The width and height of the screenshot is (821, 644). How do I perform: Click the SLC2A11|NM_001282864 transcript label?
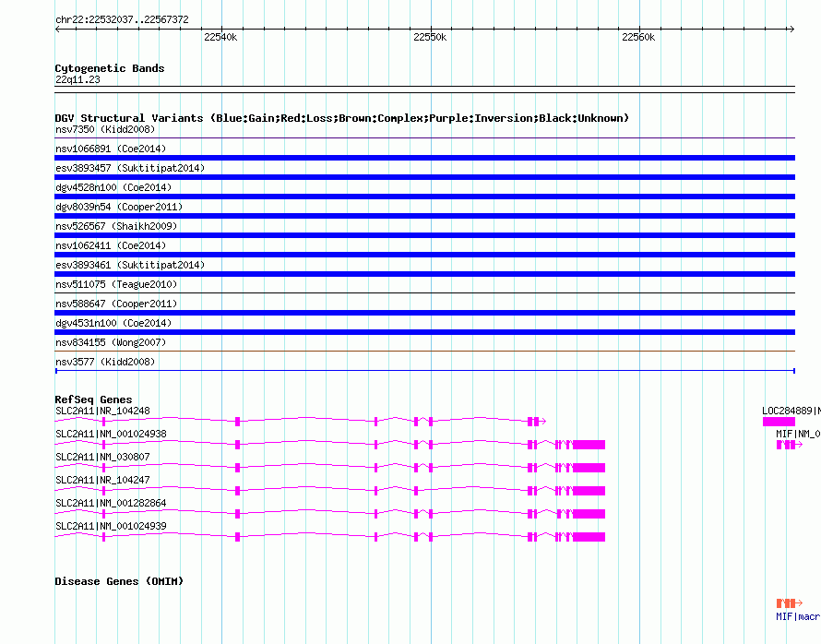coord(111,503)
